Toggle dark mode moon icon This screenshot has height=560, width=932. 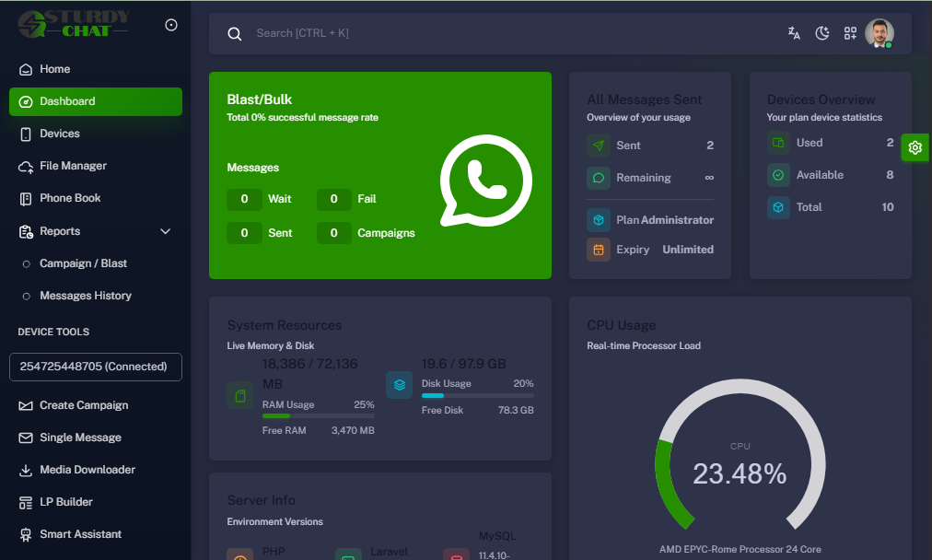click(822, 33)
